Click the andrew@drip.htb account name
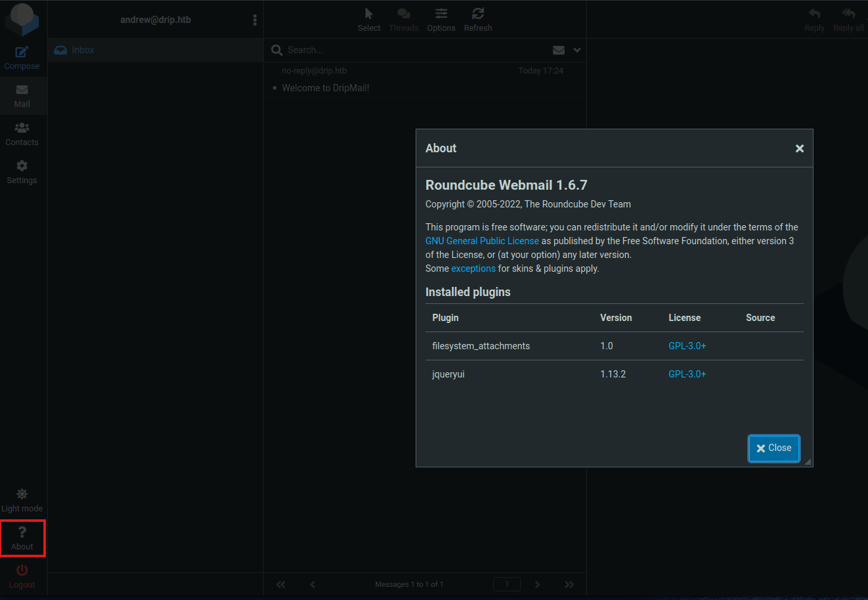Screen dimensions: 868x600 156,20
